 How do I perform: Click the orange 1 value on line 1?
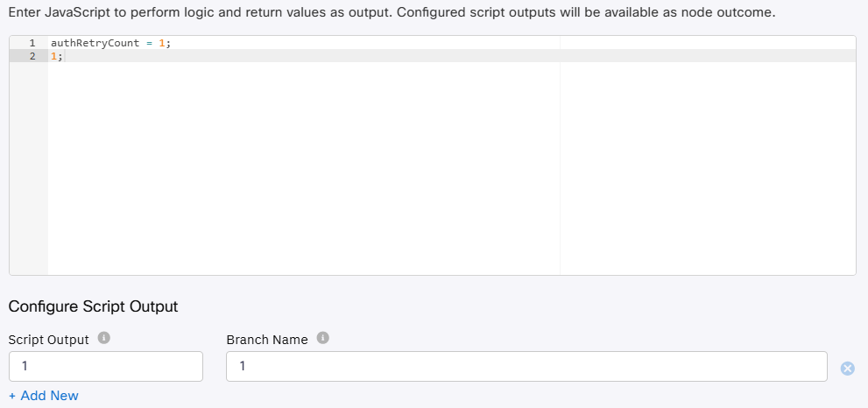161,43
